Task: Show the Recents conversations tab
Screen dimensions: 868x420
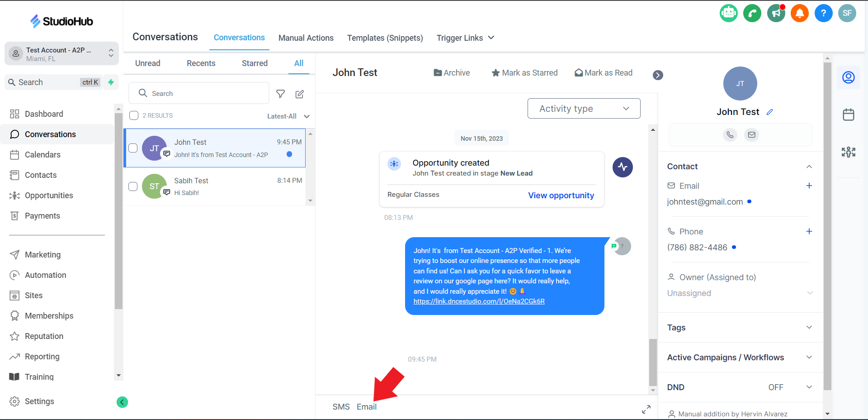Action: click(201, 63)
